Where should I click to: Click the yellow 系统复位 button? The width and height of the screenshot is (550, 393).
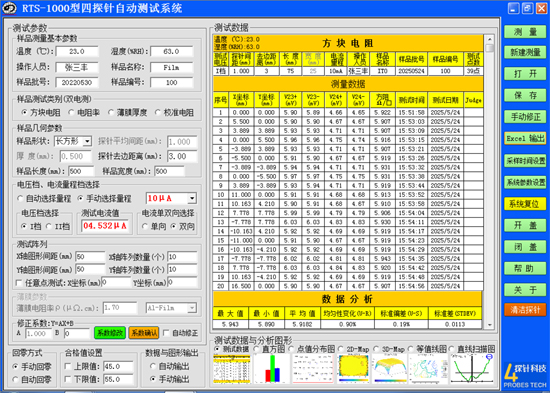pos(525,204)
